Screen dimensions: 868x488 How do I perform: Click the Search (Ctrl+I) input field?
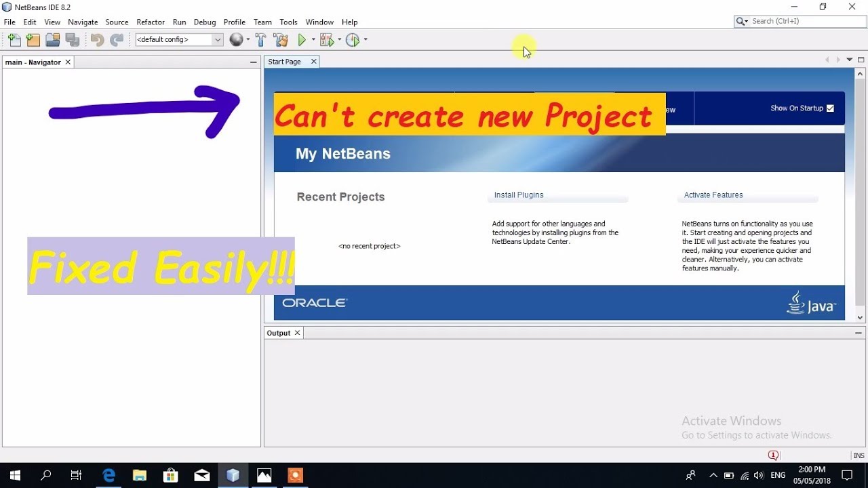pos(807,22)
